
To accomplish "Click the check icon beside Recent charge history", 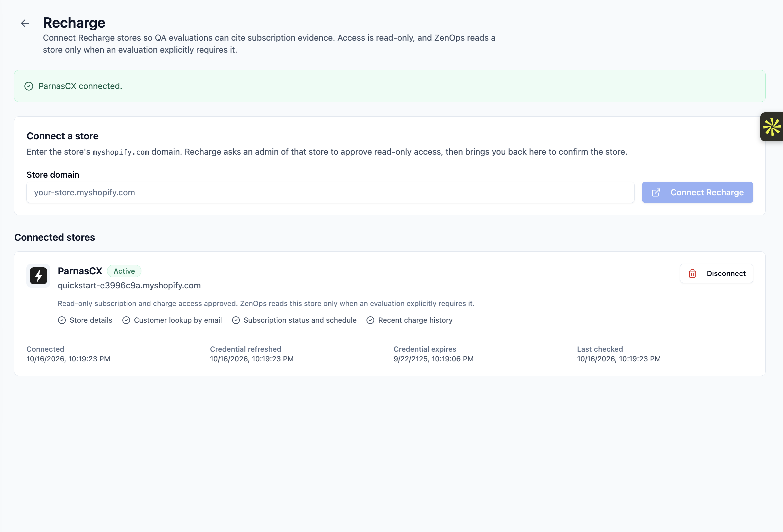I will coord(370,320).
